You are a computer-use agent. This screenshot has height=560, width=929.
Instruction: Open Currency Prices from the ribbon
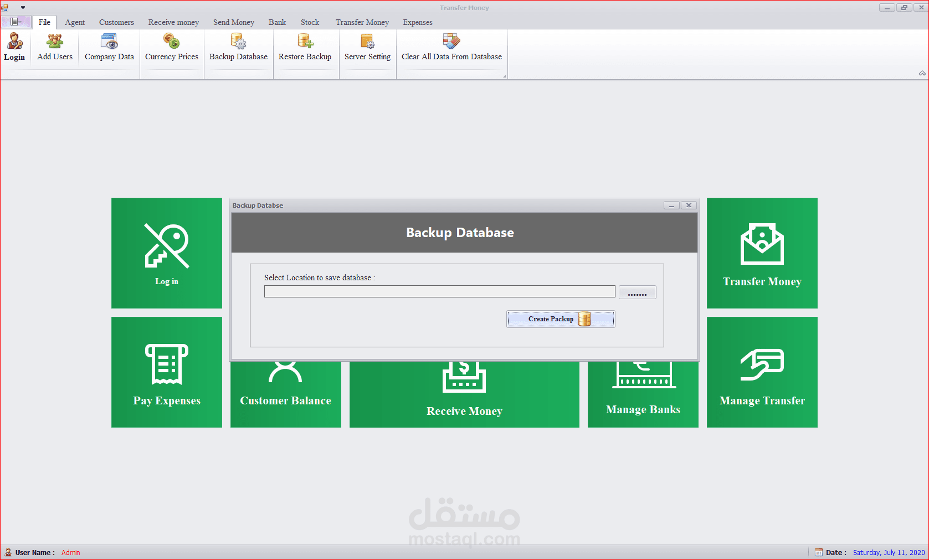(x=172, y=47)
